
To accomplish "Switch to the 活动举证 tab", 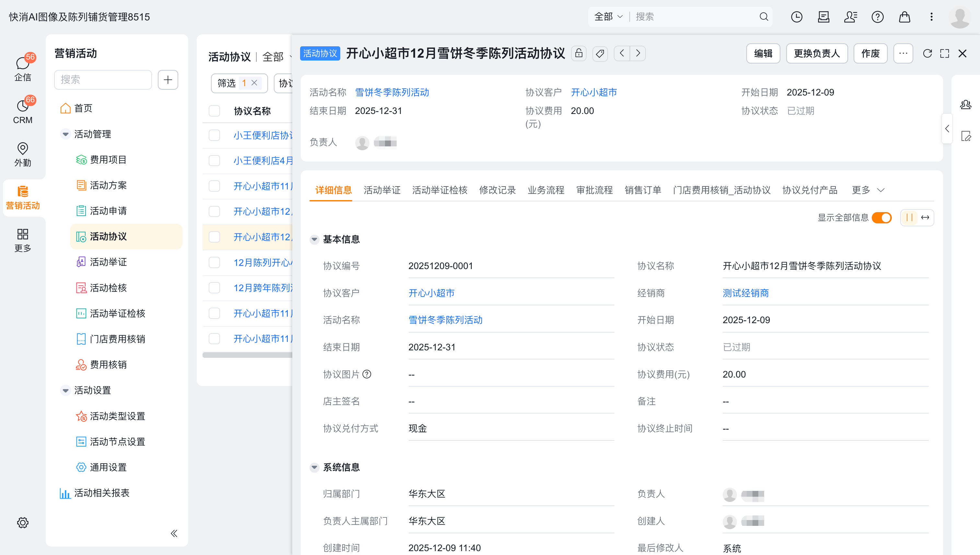I will (x=382, y=190).
